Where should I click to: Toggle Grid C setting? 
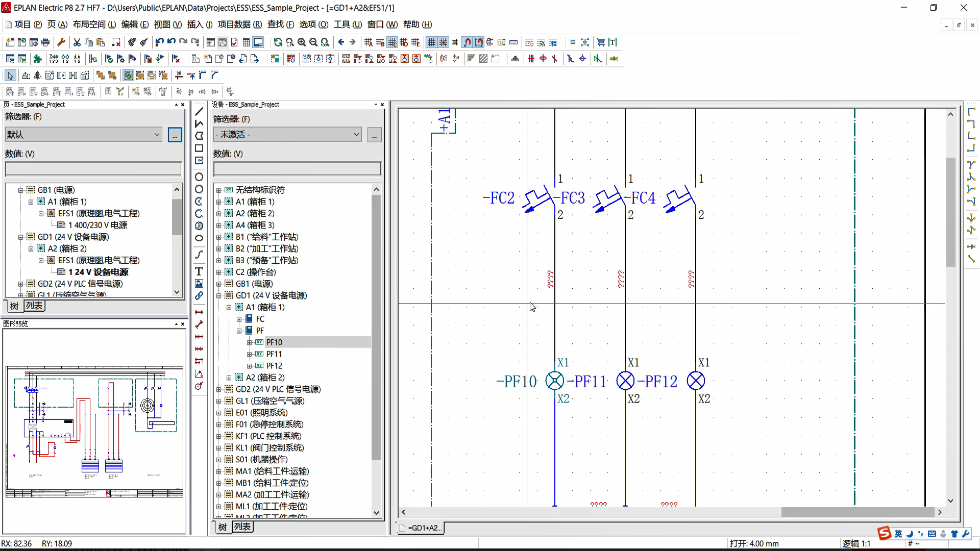392,42
